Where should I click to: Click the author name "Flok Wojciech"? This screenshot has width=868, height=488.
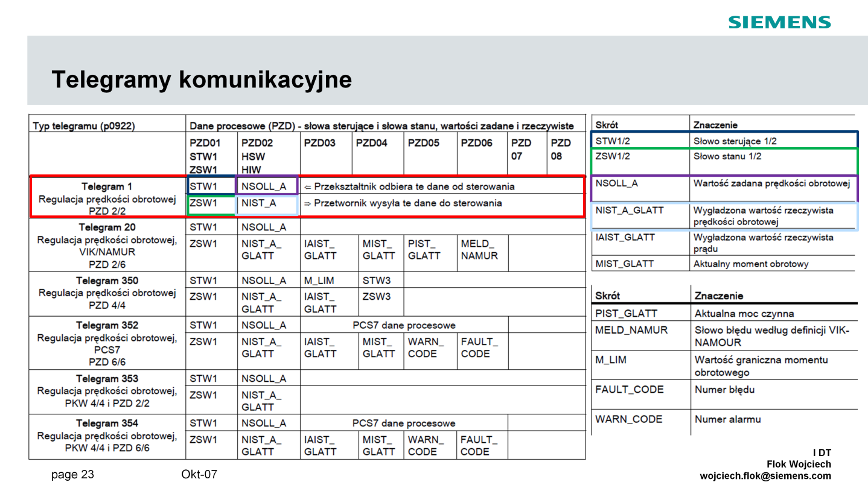click(x=799, y=464)
